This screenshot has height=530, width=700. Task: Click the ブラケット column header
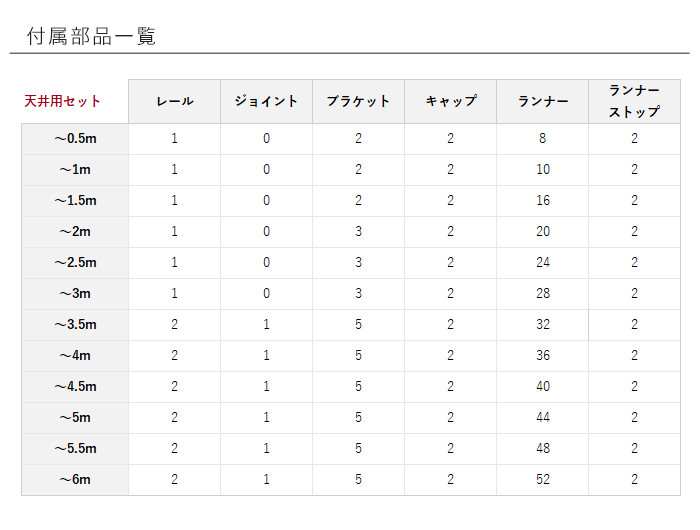[x=358, y=101]
